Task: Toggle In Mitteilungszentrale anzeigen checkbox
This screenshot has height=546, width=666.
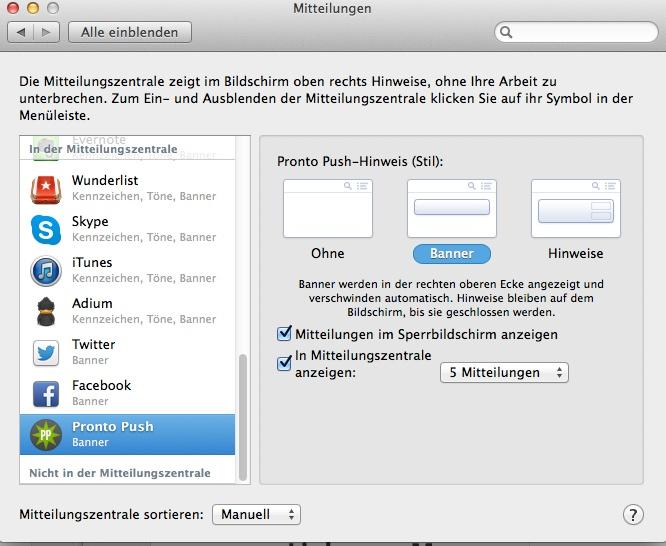Action: coord(284,363)
